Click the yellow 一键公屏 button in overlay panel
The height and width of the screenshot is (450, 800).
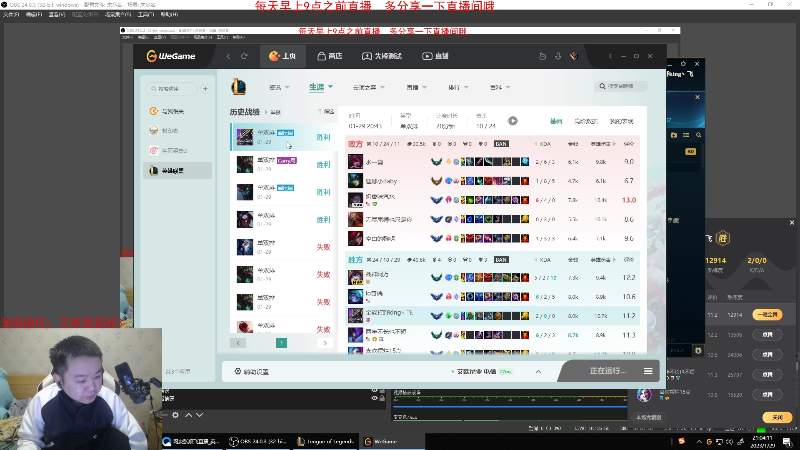pyautogui.click(x=768, y=315)
